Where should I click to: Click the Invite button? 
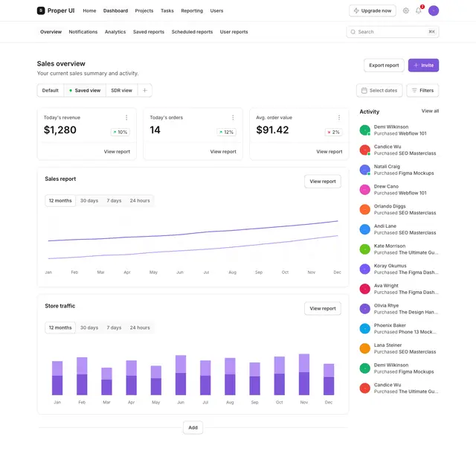[x=423, y=65]
